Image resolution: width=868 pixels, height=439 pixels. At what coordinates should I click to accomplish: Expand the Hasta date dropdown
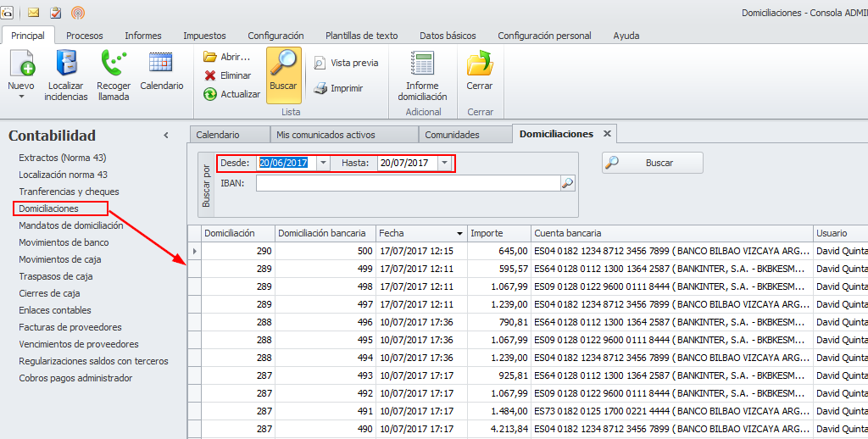click(444, 163)
